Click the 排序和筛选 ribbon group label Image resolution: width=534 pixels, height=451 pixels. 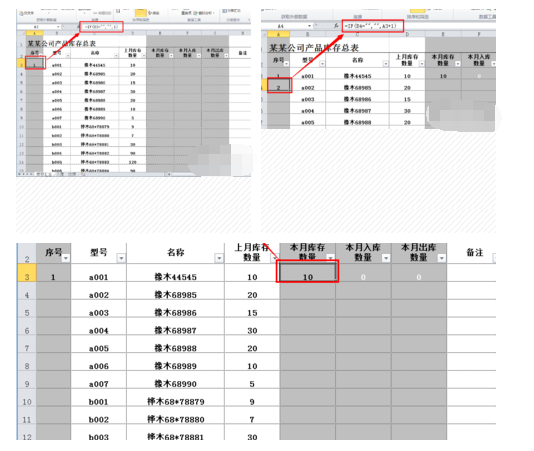(418, 17)
